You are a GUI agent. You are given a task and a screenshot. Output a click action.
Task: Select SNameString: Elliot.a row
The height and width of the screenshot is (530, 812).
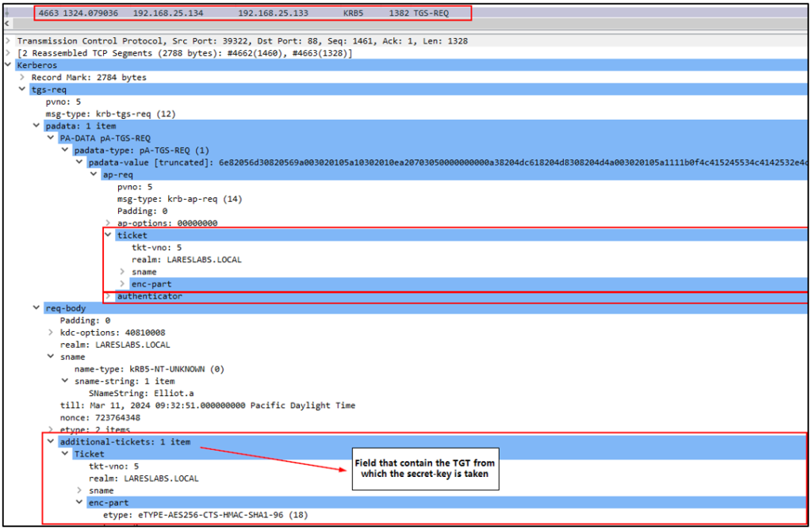(141, 394)
